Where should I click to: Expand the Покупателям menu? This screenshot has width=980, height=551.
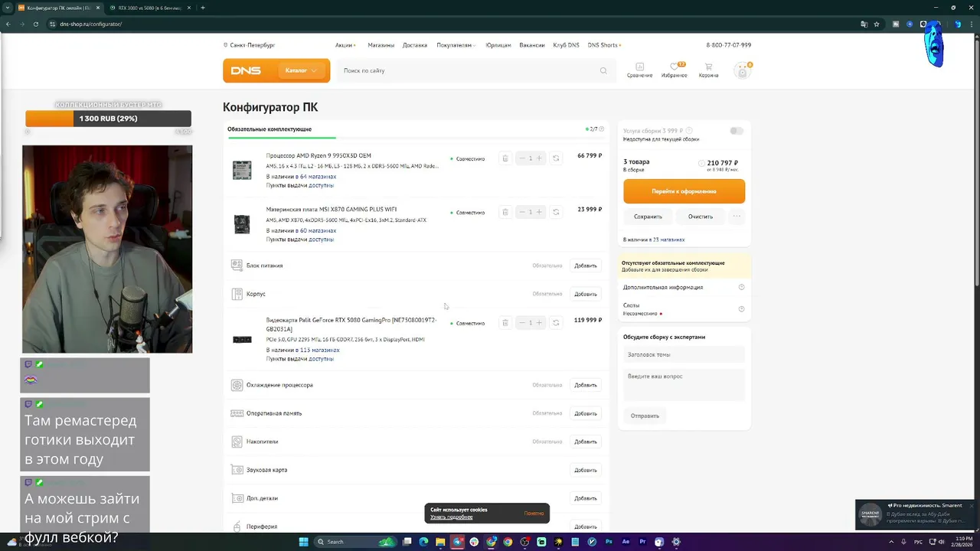[456, 45]
